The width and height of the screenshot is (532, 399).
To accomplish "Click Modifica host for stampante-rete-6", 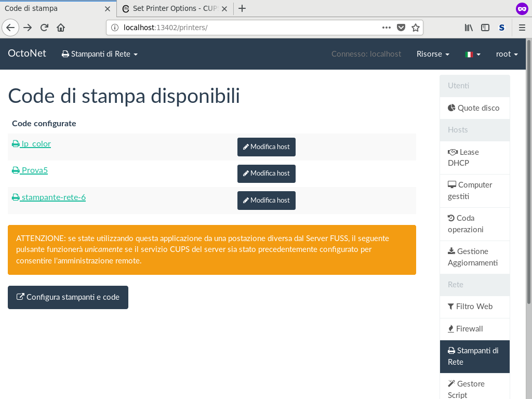I will 267,201.
